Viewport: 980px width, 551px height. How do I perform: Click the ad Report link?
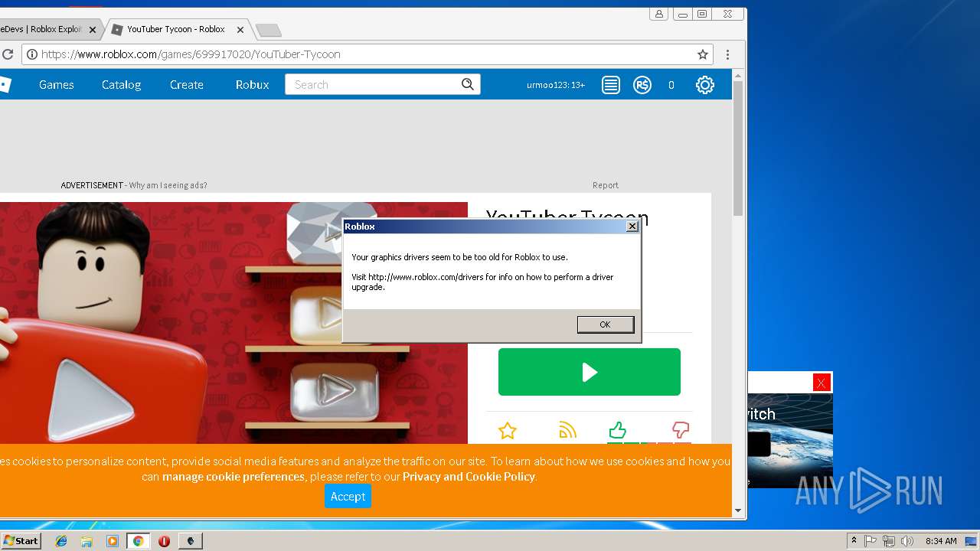click(x=605, y=185)
